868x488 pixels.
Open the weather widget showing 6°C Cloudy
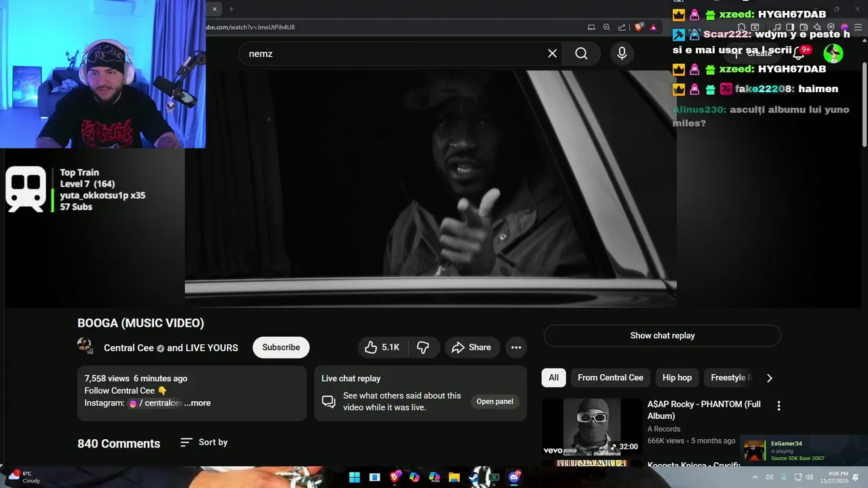pos(24,477)
